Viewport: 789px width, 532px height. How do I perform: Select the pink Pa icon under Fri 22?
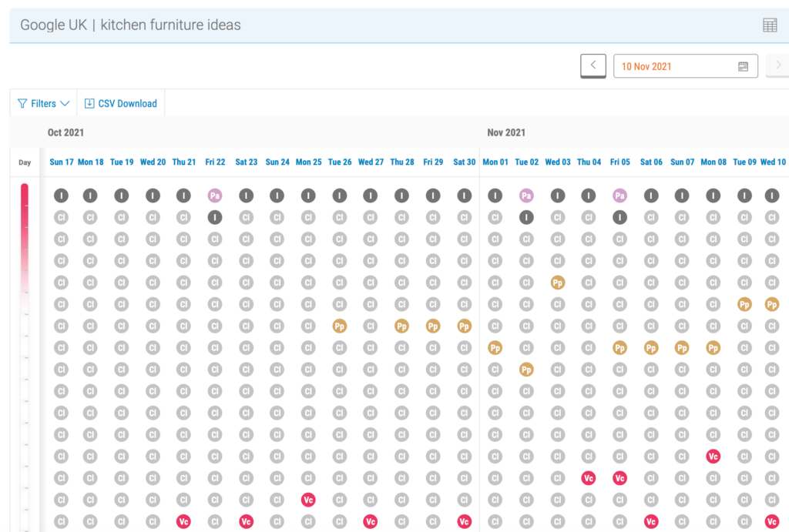tap(215, 196)
